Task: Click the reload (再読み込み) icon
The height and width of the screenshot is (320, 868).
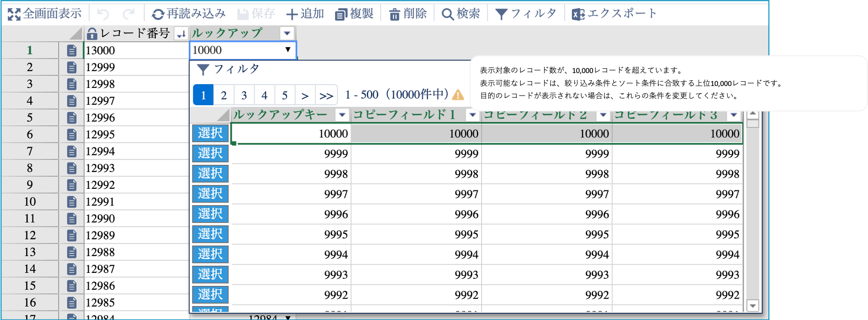Action: (158, 14)
